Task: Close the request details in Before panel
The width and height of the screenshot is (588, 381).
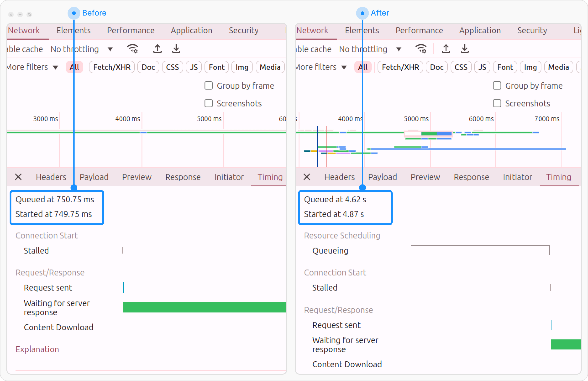Action: (18, 177)
